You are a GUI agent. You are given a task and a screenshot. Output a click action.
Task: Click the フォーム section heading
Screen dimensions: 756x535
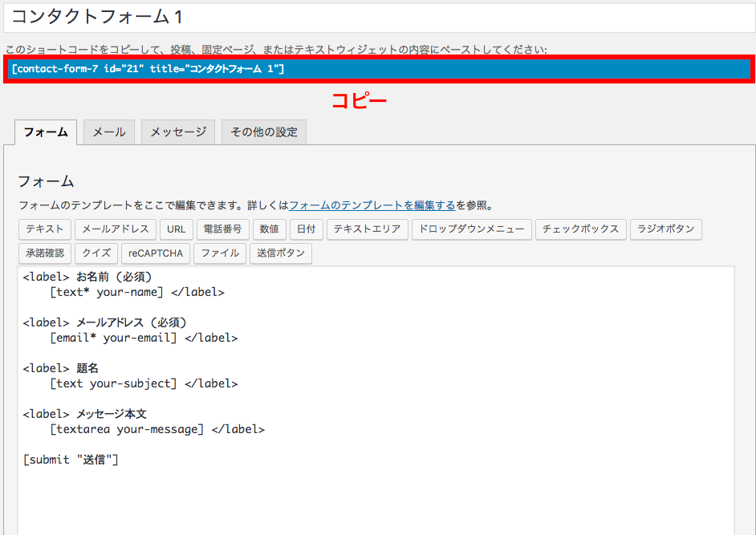click(46, 181)
